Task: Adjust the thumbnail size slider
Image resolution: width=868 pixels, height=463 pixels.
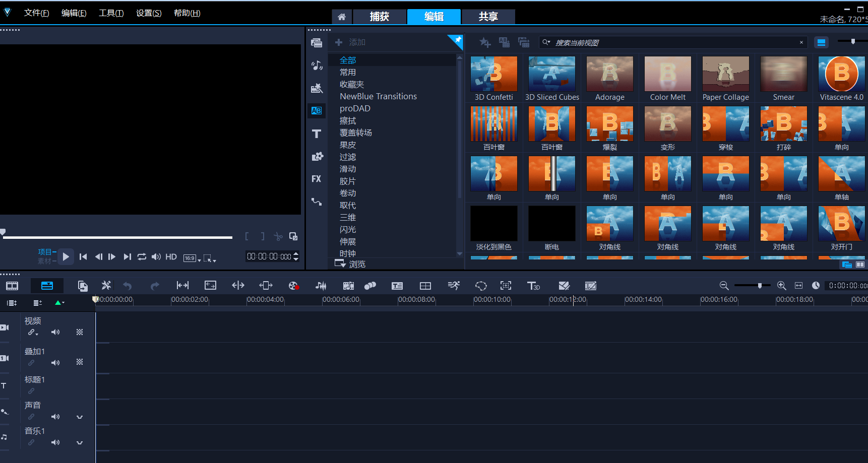Action: coord(853,42)
